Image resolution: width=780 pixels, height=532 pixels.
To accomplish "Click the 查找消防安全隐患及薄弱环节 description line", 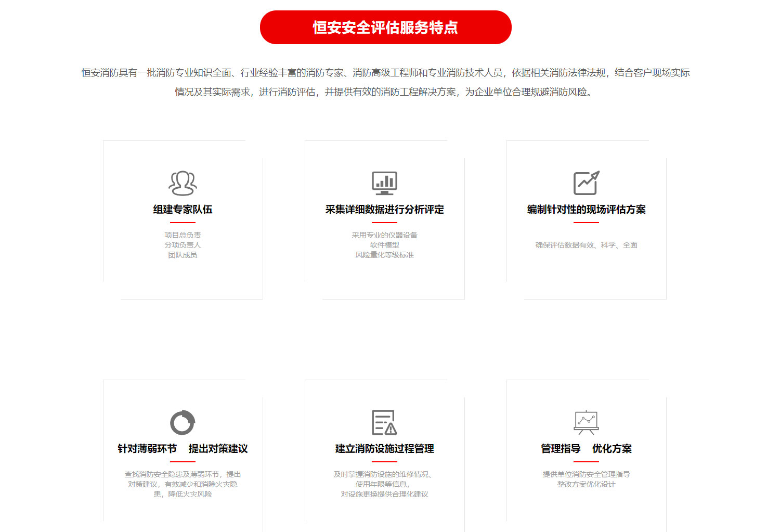I will 183,474.
